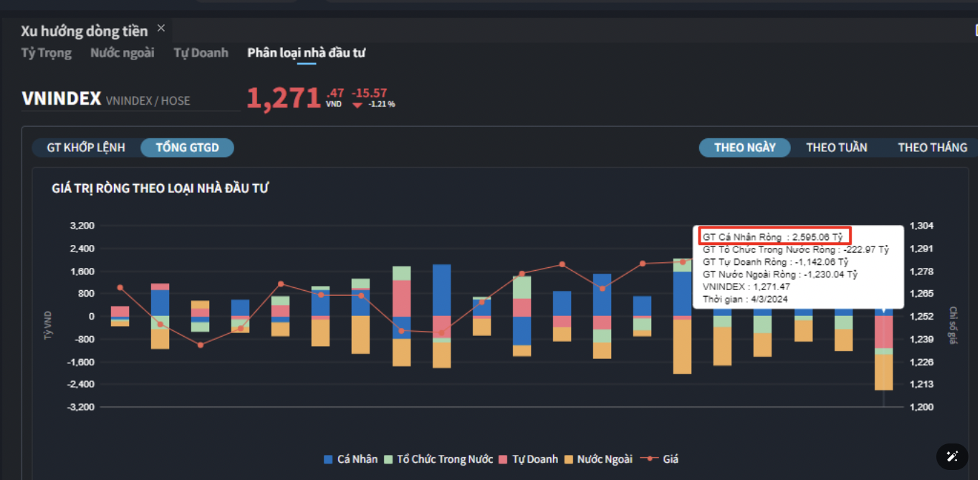The image size is (980, 480).
Task: Click the 1,271 index value
Action: 284,98
